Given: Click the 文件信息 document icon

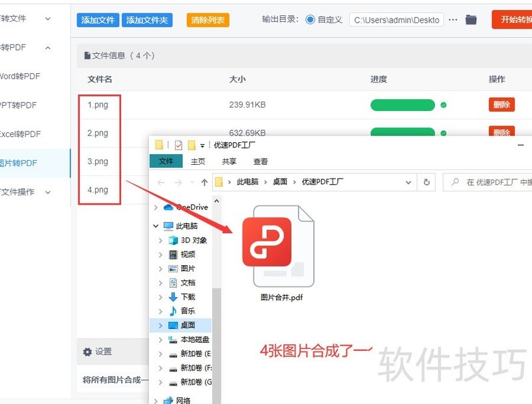Looking at the screenshot, I should point(87,55).
